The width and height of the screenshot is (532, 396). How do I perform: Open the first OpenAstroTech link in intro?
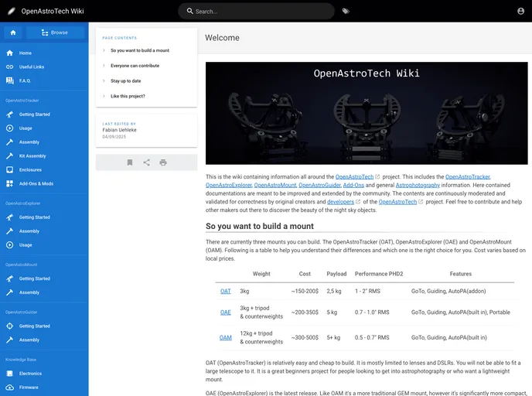click(x=354, y=177)
